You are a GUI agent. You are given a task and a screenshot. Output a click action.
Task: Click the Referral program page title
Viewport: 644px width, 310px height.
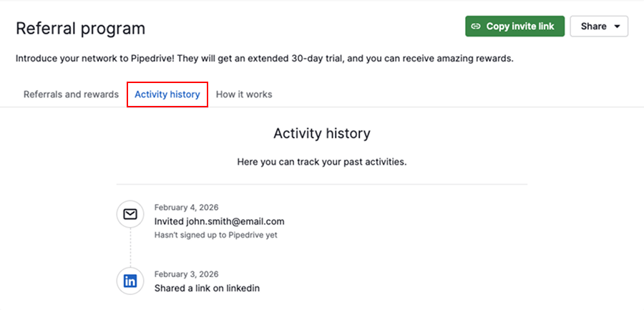[80, 29]
